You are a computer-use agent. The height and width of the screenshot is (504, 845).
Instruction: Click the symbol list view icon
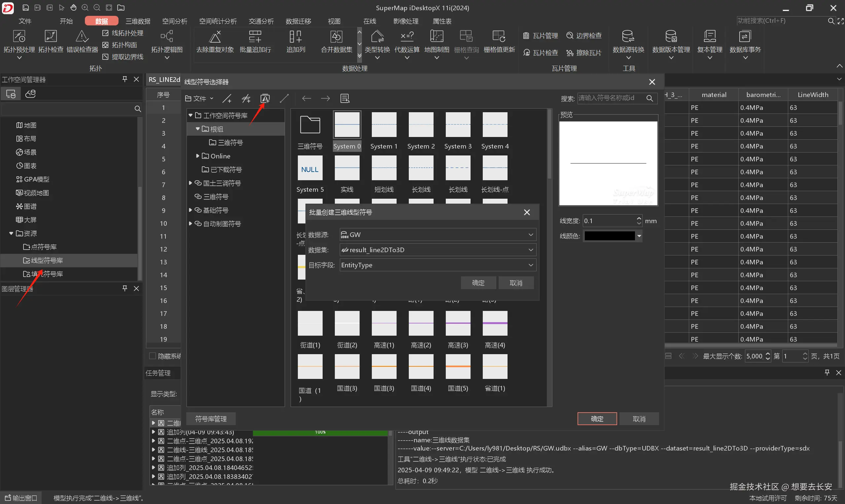[x=345, y=98]
